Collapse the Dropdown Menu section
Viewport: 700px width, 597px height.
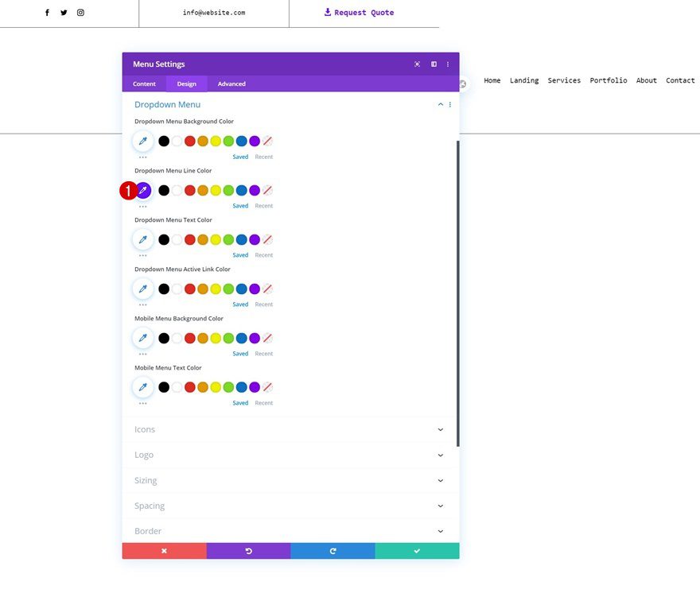441,105
